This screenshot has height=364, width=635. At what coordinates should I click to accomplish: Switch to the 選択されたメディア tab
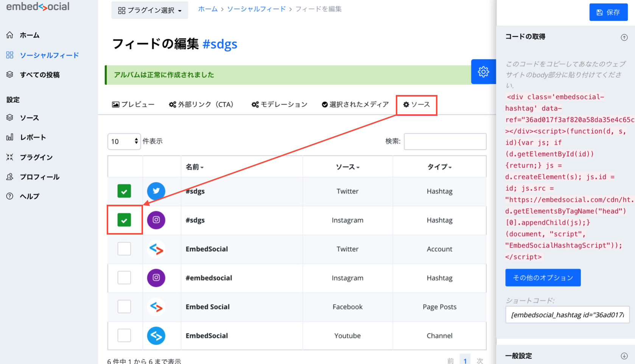coord(355,104)
